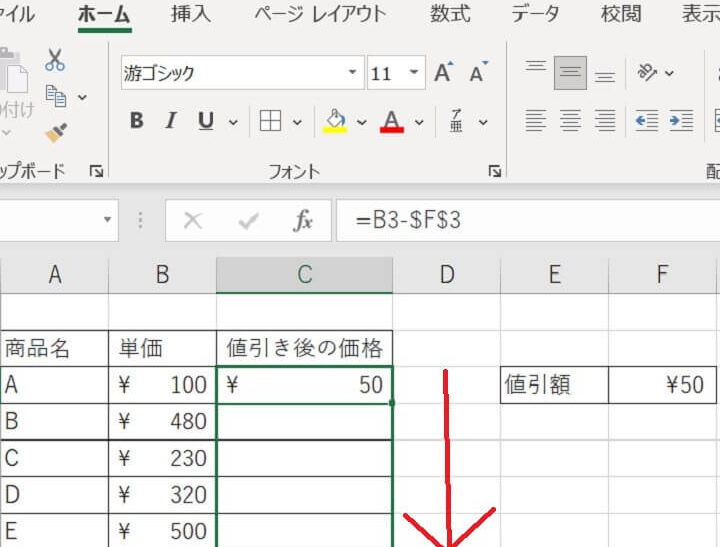Click the Increase Indent icon
The width and height of the screenshot is (720, 547).
[681, 122]
